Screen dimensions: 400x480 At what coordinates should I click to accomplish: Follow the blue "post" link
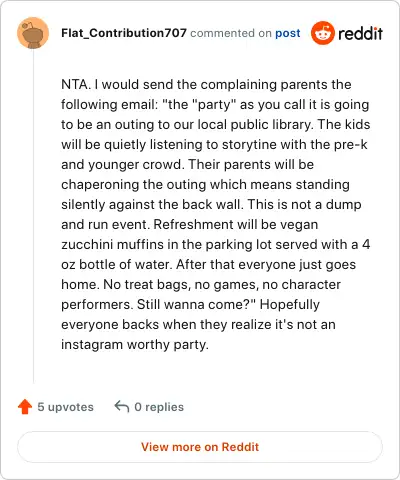click(288, 33)
